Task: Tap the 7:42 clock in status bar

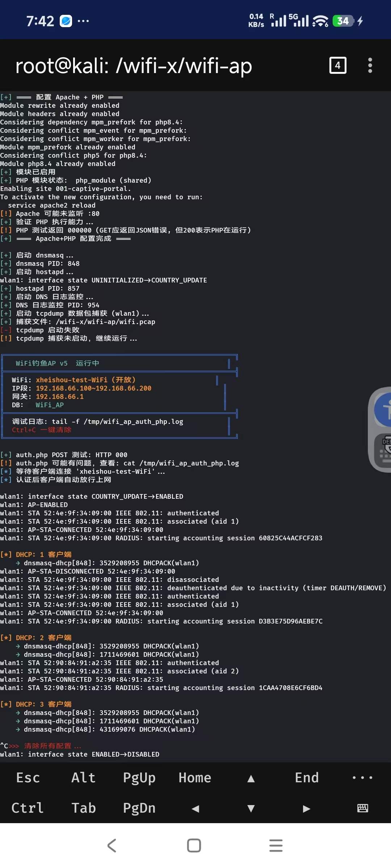Action: [40, 21]
